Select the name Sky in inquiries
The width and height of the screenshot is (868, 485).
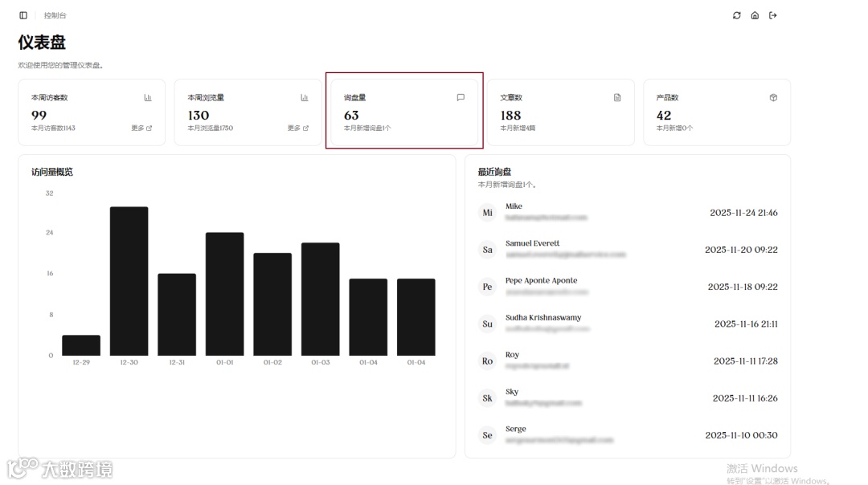click(x=511, y=392)
